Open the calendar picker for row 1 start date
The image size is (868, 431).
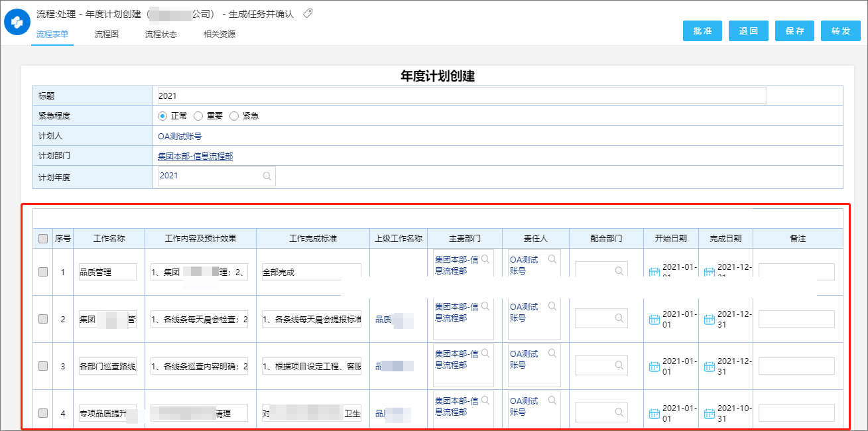pyautogui.click(x=653, y=271)
